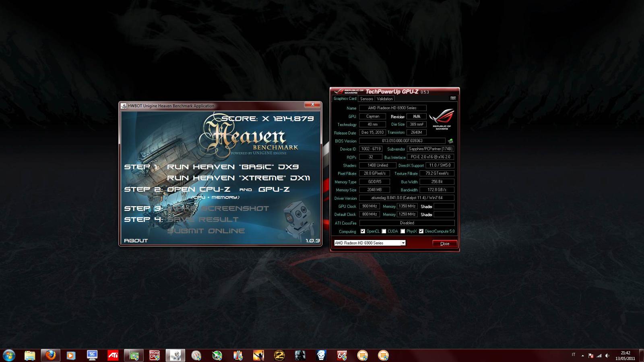Viewport: 644px width, 362px height.
Task: Launch the skull game taskbar icon
Action: pos(321,355)
